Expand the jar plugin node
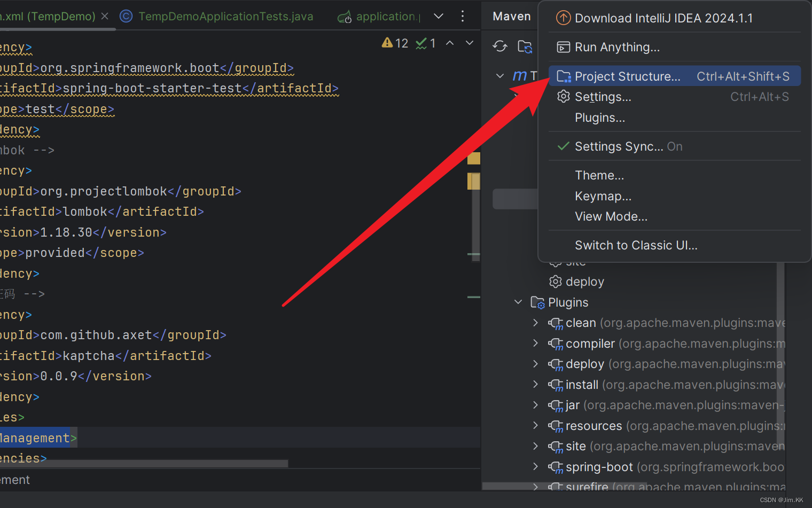The height and width of the screenshot is (508, 812). pos(535,404)
